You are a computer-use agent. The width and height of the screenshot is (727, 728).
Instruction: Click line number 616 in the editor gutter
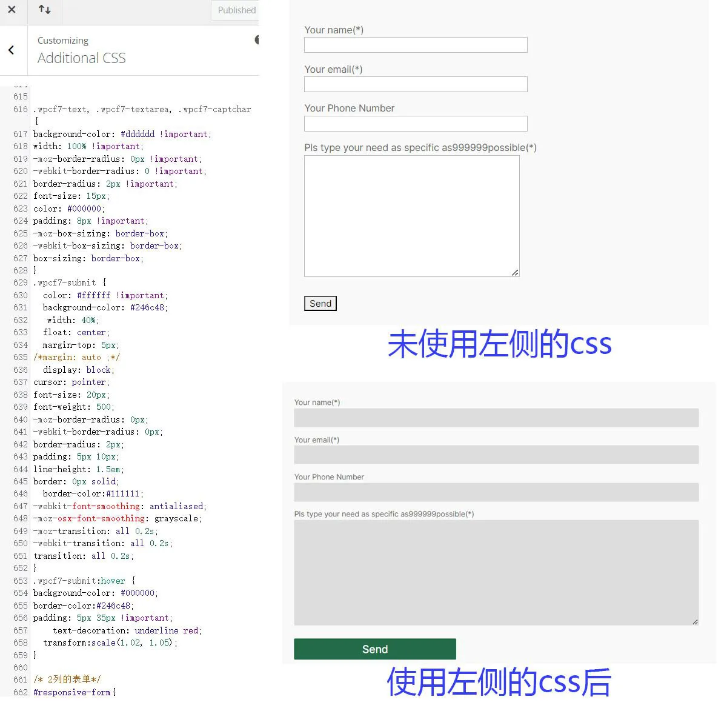pos(20,109)
